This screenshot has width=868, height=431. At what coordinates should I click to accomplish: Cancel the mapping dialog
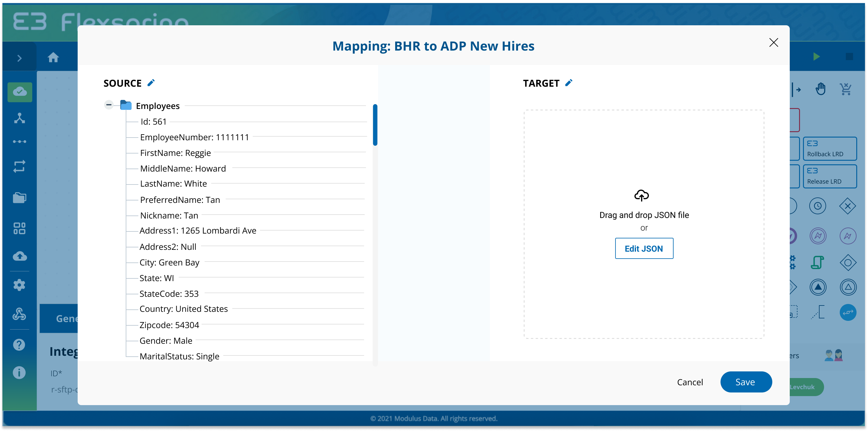(x=690, y=382)
